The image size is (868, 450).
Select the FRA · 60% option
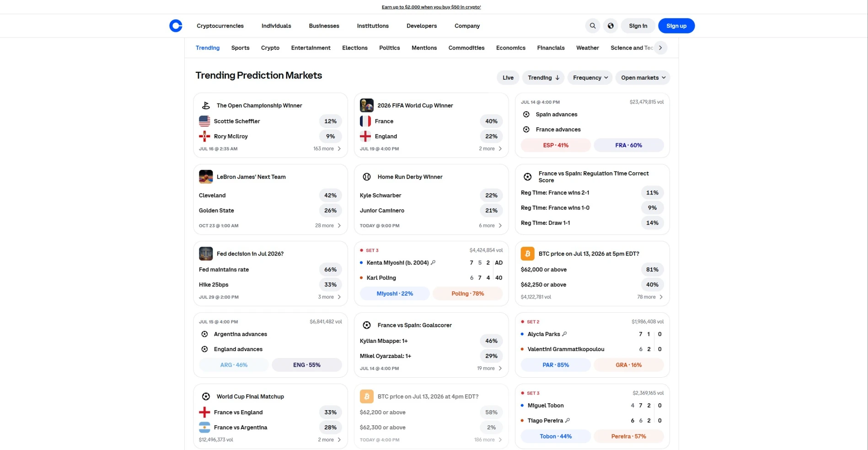pos(629,145)
